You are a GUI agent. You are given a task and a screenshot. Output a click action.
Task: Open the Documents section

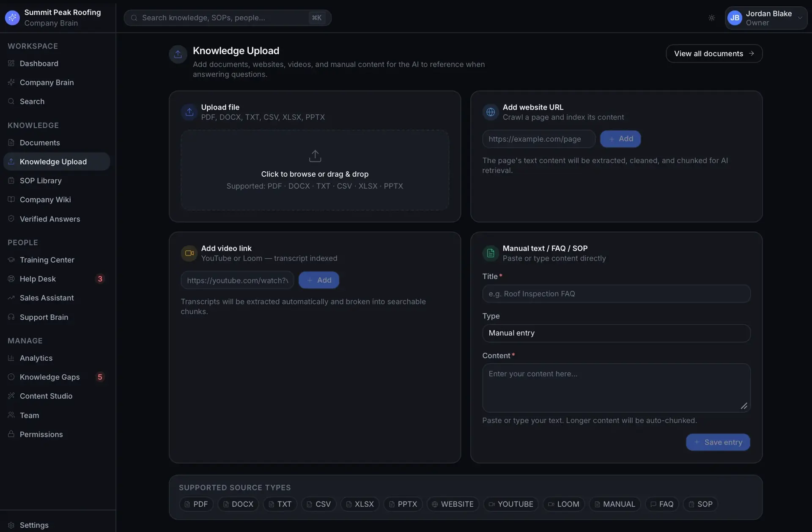tap(57, 143)
